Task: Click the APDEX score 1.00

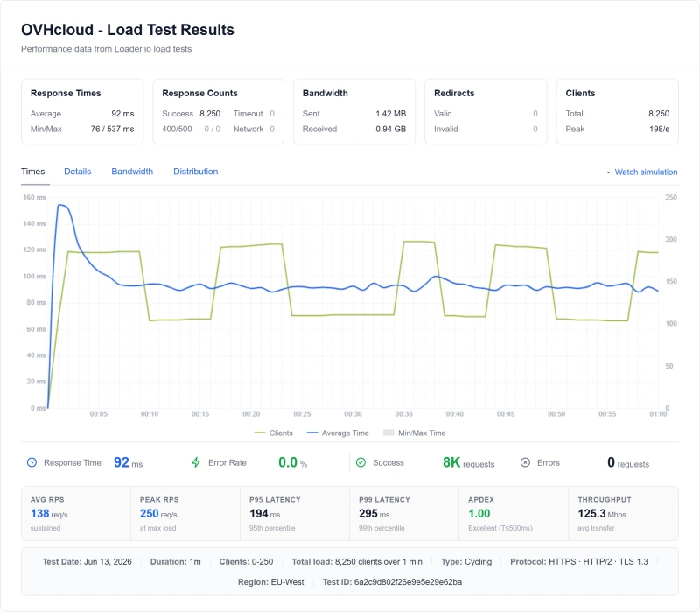Action: [479, 514]
